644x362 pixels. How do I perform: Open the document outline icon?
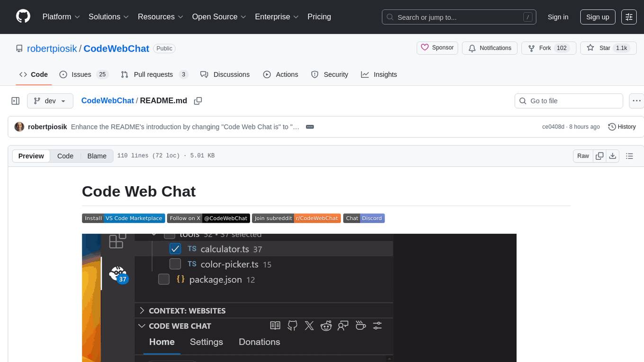click(629, 156)
